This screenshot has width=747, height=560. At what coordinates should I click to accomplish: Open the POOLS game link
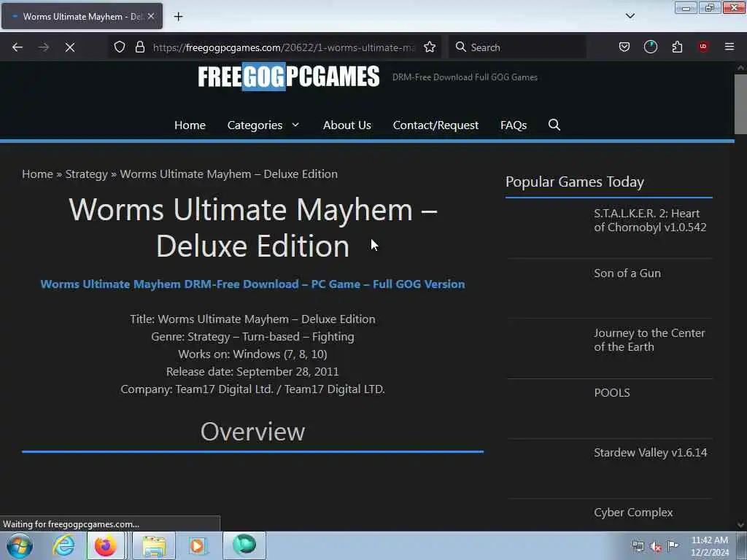click(612, 393)
